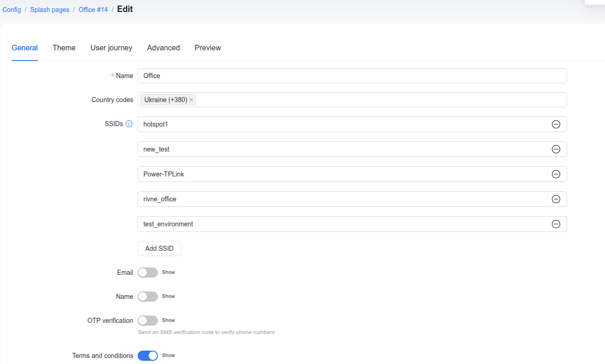This screenshot has height=364, width=605.
Task: Enable the OTP verification switch
Action: (x=148, y=321)
